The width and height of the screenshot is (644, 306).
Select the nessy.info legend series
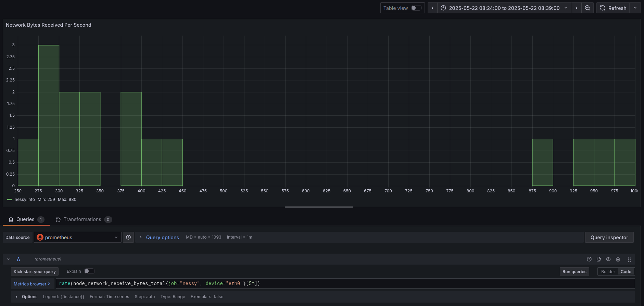click(25, 200)
